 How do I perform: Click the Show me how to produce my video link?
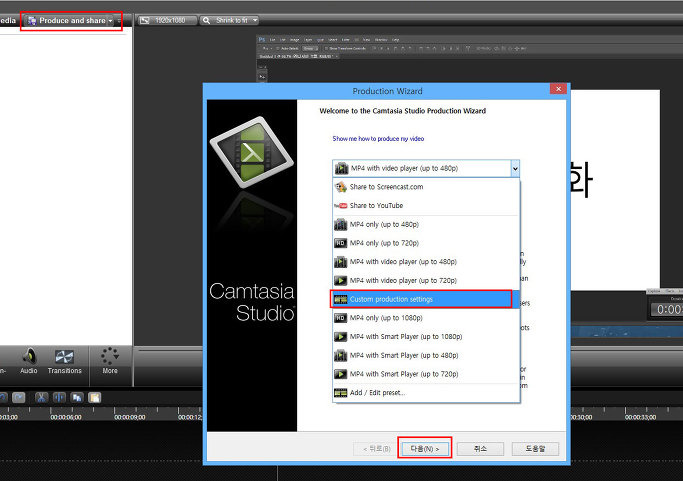[378, 139]
